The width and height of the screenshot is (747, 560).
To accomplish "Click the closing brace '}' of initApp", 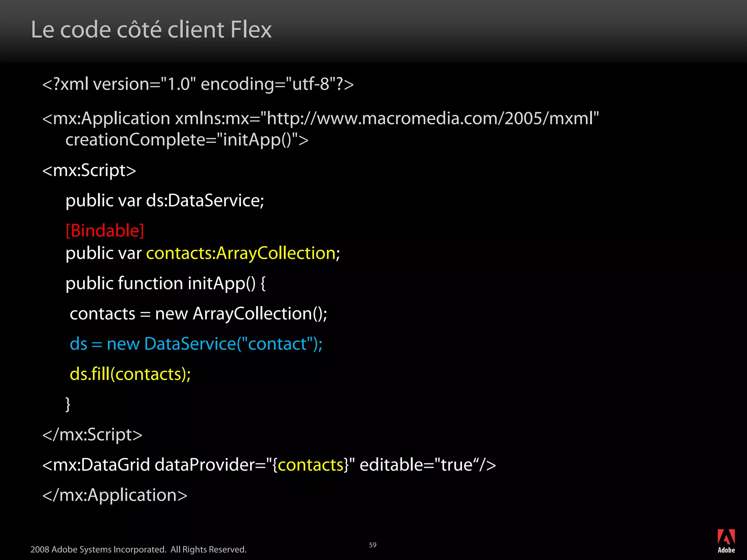I will (68, 404).
